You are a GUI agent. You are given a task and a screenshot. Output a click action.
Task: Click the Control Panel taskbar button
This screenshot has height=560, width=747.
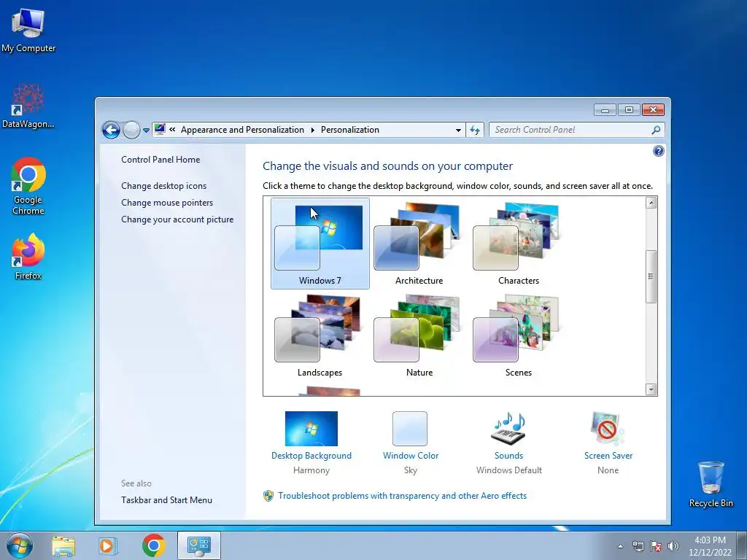pos(198,545)
